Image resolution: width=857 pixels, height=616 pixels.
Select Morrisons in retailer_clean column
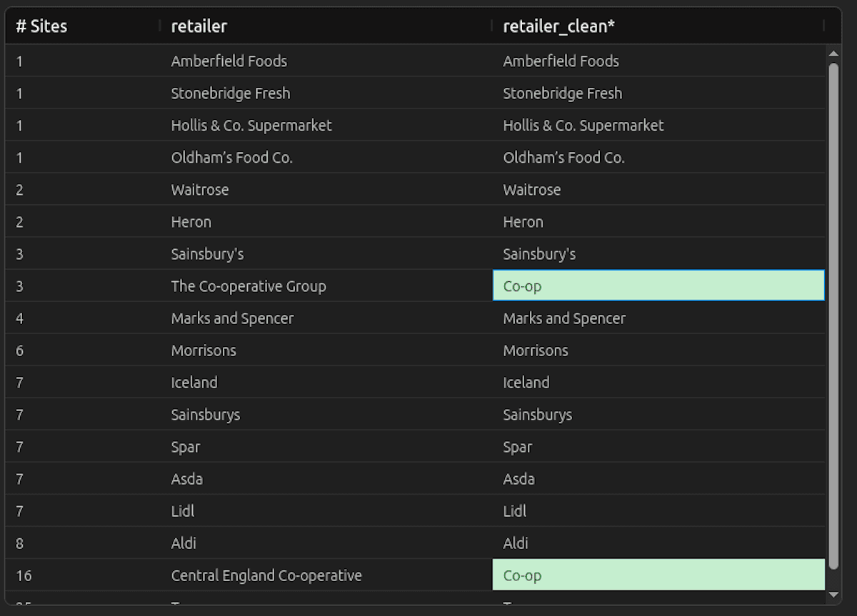coord(536,350)
